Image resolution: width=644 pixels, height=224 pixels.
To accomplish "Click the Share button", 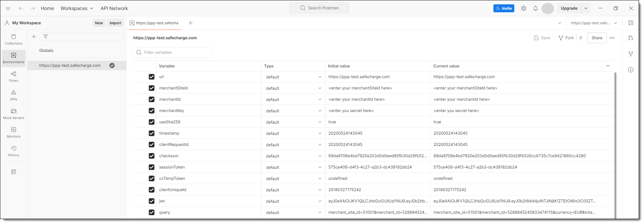I will tap(597, 38).
